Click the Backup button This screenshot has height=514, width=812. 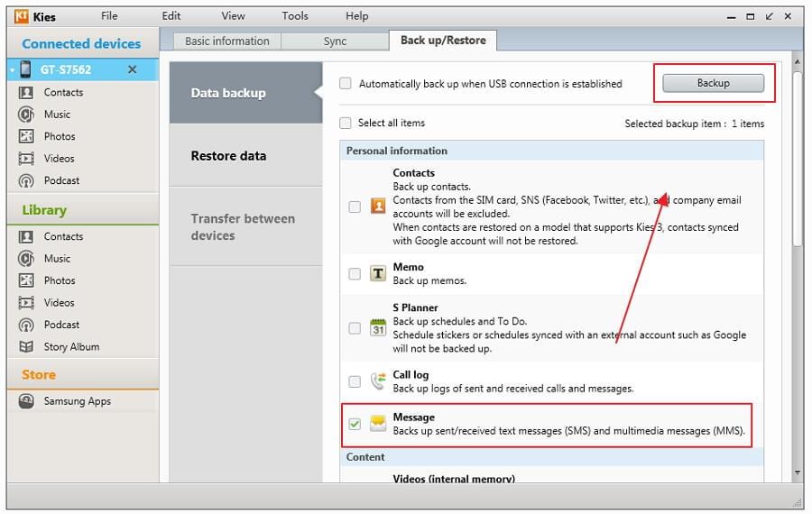coord(713,83)
